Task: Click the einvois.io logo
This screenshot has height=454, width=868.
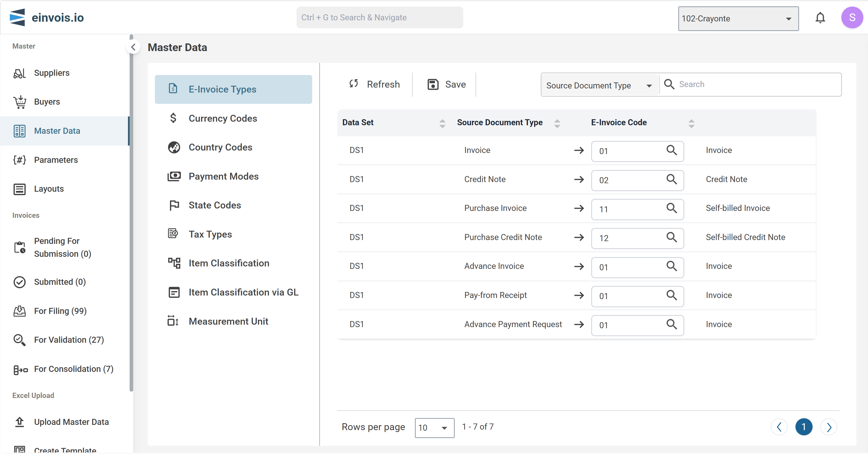Action: click(46, 18)
